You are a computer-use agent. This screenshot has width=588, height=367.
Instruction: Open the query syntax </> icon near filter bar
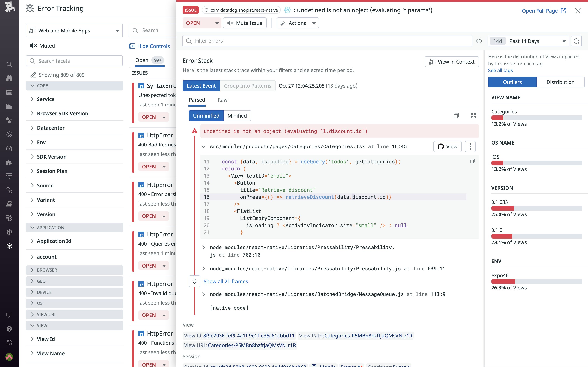[x=479, y=41]
